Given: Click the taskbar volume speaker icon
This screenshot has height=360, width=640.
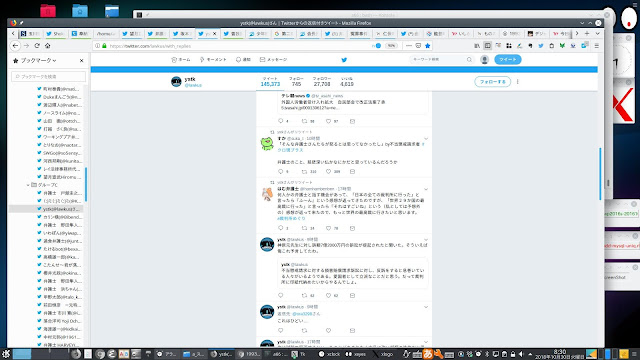Looking at the screenshot, I should 521,354.
